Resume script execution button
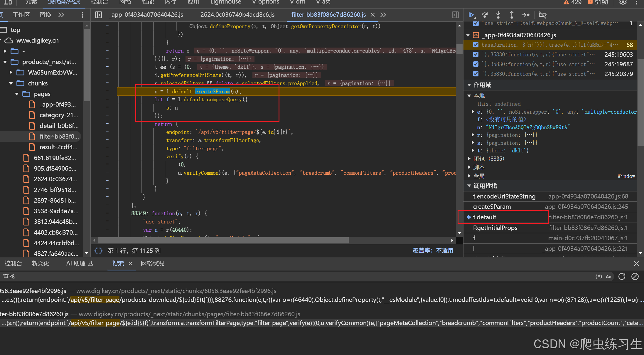 tap(471, 15)
